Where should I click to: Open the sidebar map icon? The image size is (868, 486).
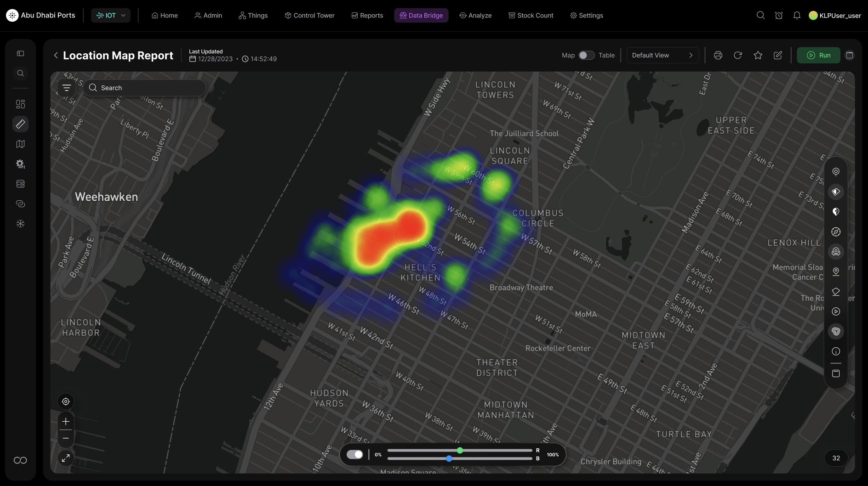(x=20, y=144)
